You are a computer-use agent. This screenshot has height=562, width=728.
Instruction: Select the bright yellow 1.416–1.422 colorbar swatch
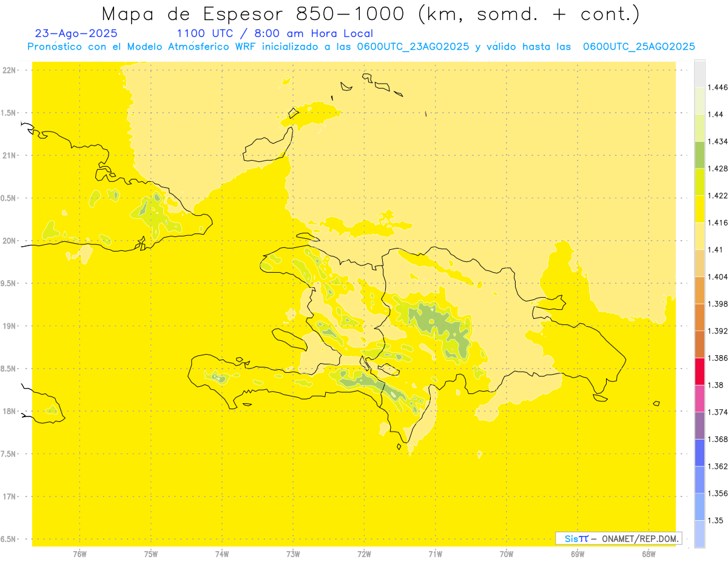(x=699, y=209)
